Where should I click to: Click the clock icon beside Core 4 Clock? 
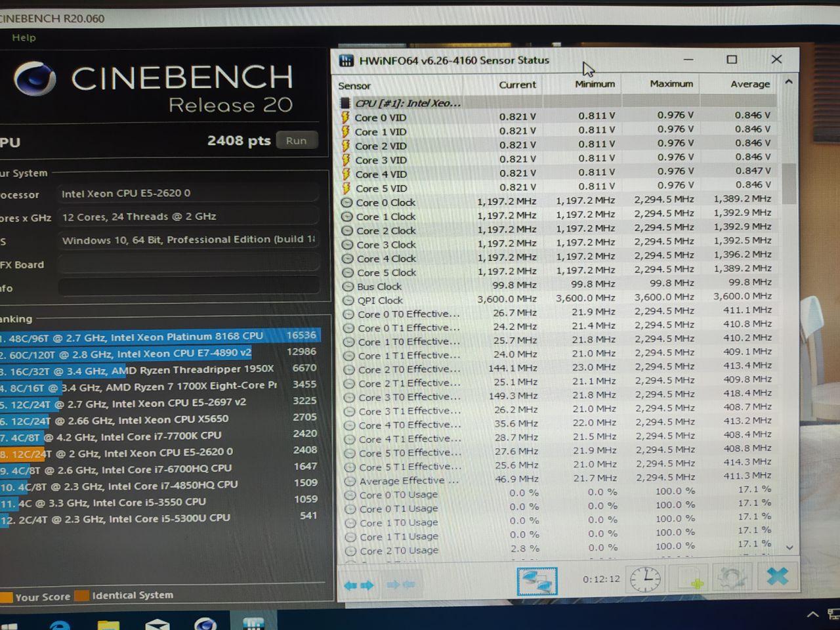click(x=348, y=258)
